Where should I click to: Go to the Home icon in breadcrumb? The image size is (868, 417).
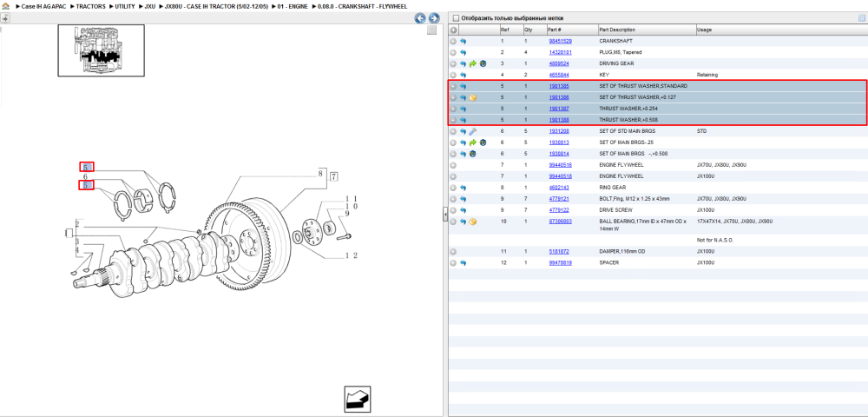point(5,6)
